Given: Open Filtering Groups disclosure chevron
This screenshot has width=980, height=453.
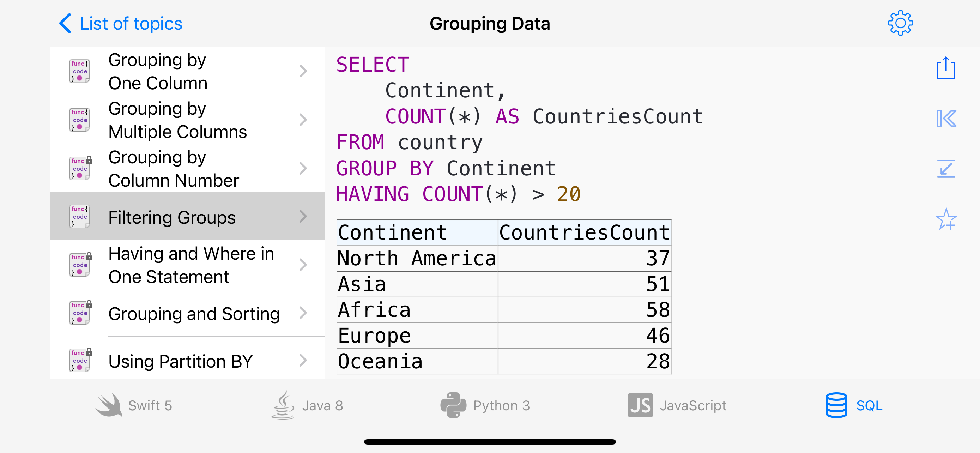Looking at the screenshot, I should [x=303, y=216].
